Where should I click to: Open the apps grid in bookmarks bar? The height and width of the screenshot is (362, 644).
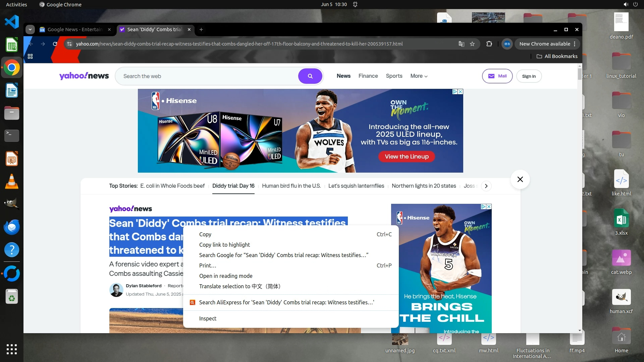30,56
